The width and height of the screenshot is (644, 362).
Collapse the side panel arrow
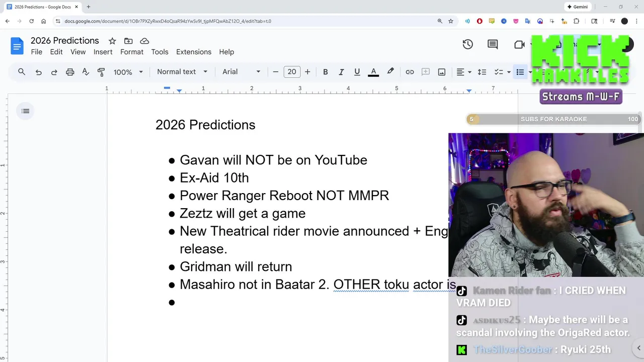click(x=638, y=348)
